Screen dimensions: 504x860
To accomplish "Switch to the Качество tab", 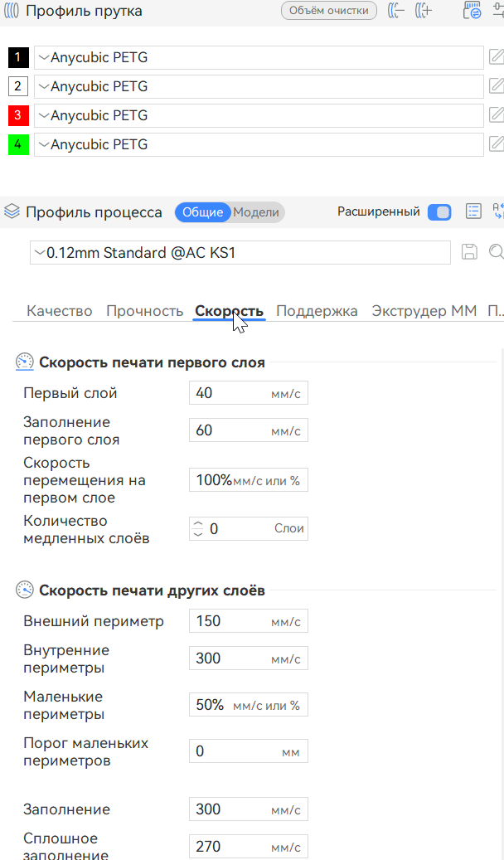I will [60, 311].
